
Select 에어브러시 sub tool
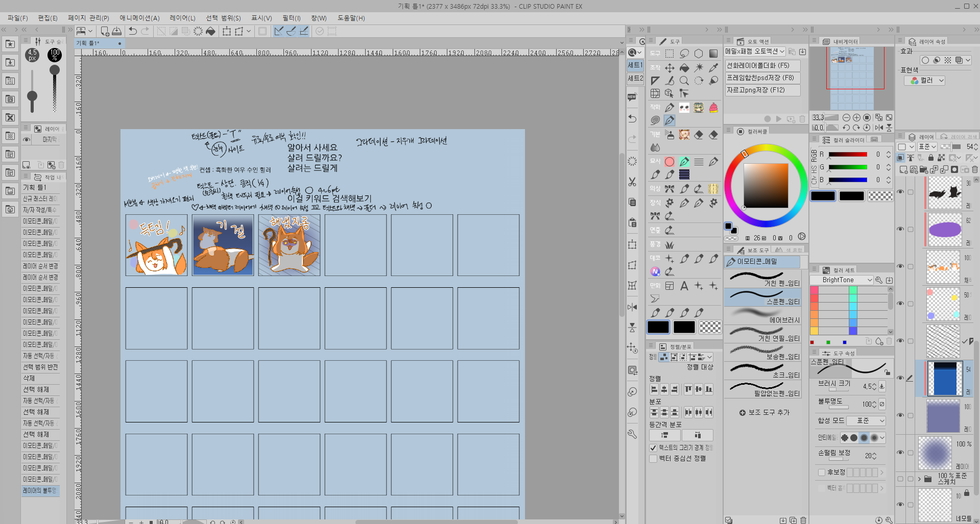click(x=762, y=315)
